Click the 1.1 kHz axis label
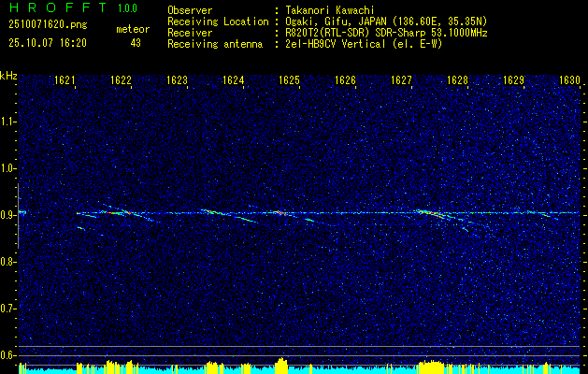 (x=8, y=122)
